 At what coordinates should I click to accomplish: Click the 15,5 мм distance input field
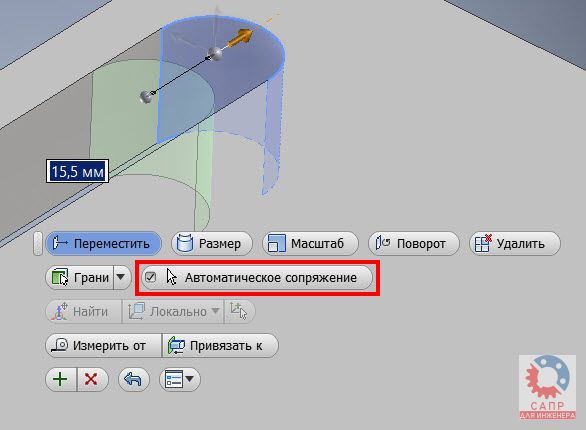(x=77, y=171)
